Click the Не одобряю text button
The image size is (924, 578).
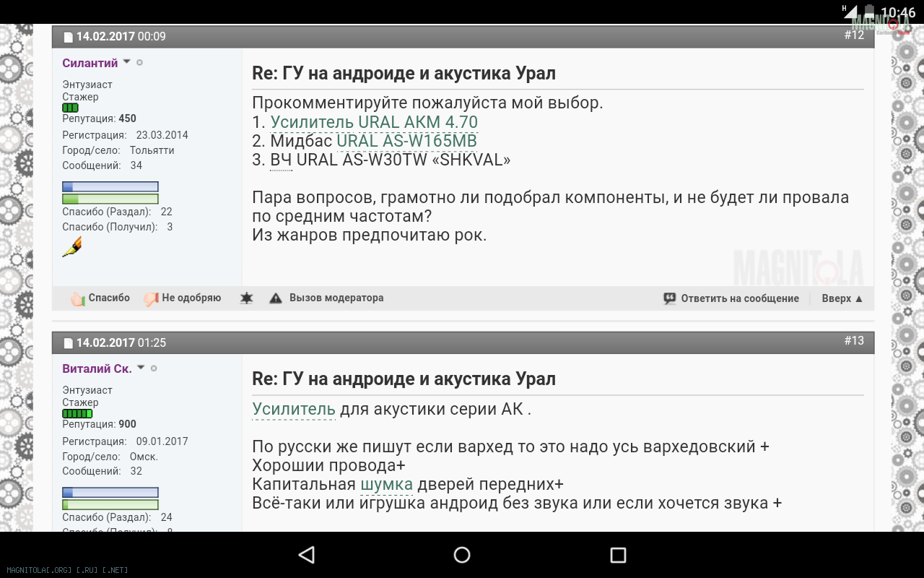pyautogui.click(x=191, y=298)
